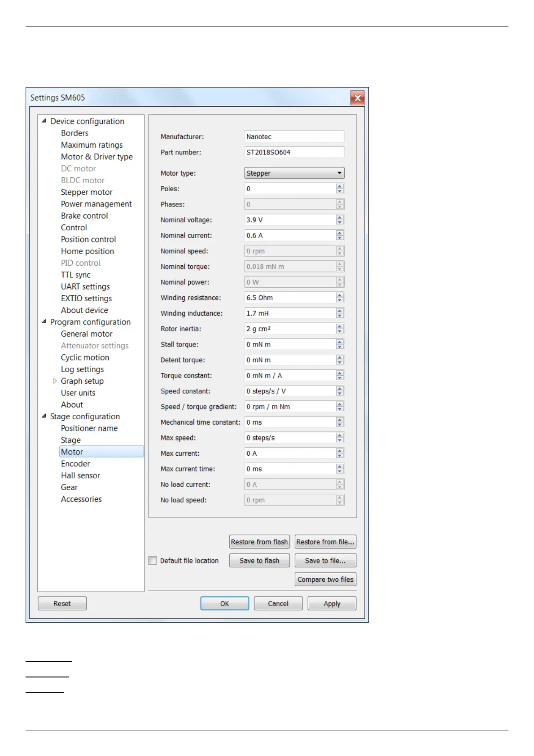534x756 pixels.
Task: Open the Motor type dropdown
Action: pos(294,173)
